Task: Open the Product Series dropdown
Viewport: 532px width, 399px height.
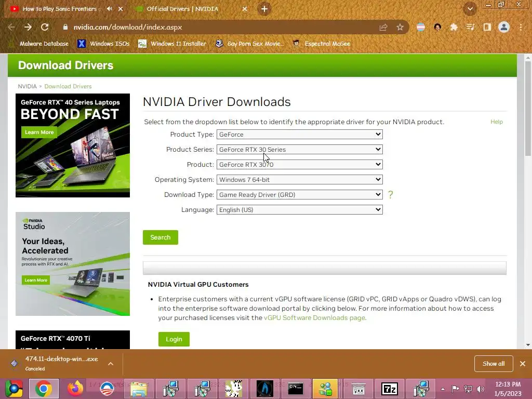Action: click(x=300, y=149)
